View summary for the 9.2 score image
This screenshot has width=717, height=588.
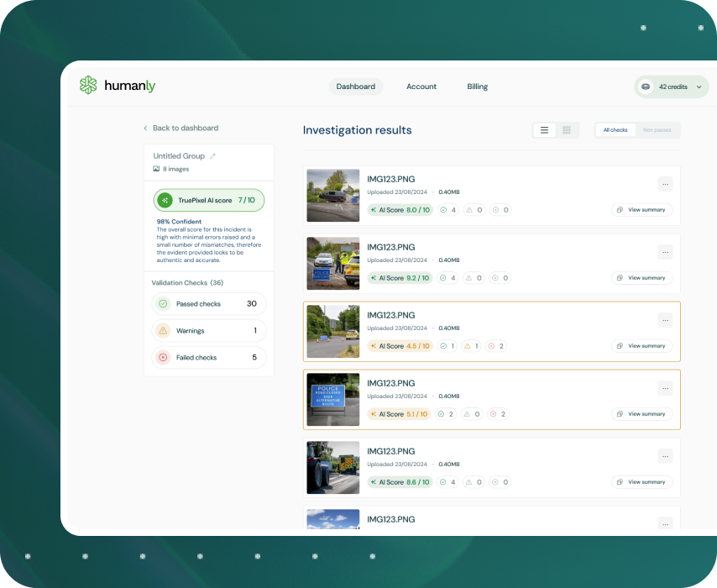click(641, 278)
